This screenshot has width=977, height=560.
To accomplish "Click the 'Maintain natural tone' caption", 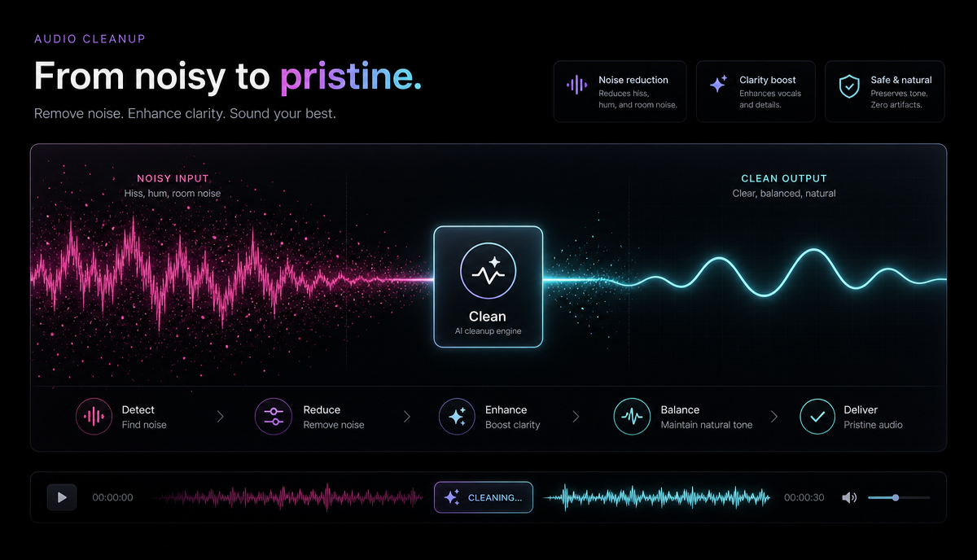I will coord(707,425).
